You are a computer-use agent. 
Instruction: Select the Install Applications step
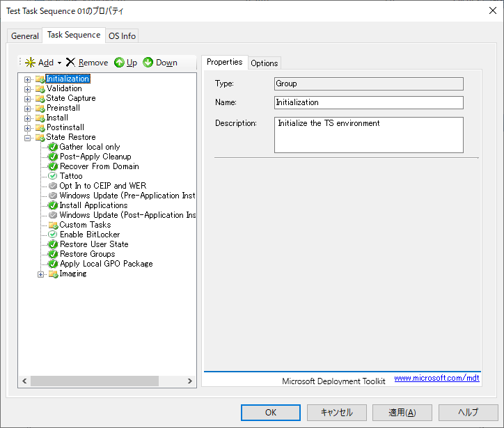(93, 205)
